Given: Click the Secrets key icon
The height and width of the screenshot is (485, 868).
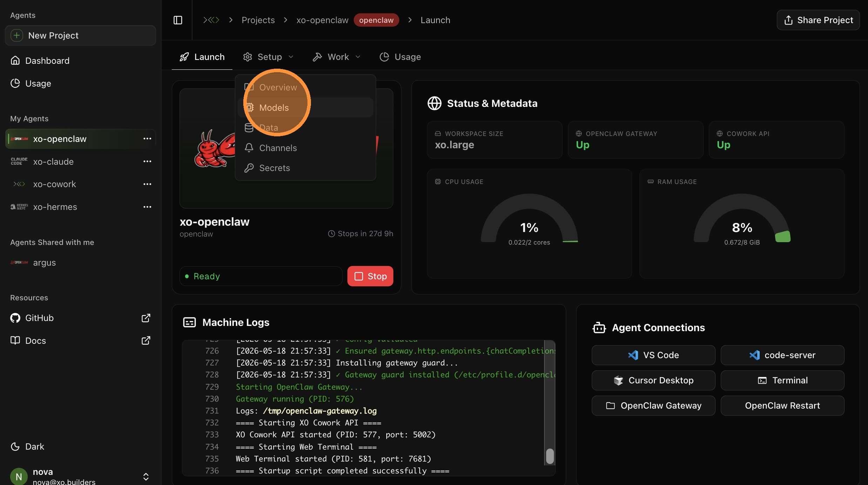Looking at the screenshot, I should point(249,168).
